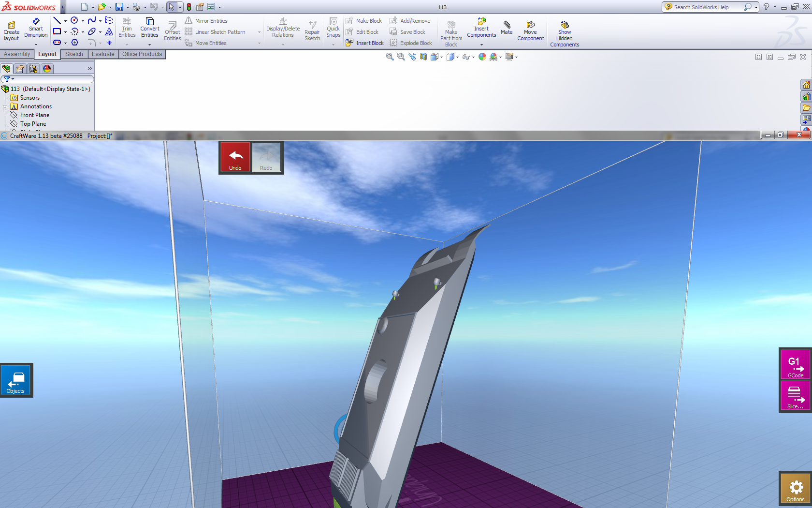
Task: Click Convert Entities tool
Action: 150,28
